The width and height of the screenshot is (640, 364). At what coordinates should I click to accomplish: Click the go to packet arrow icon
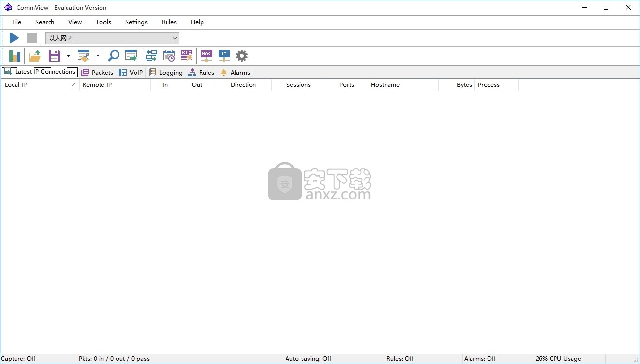tap(131, 56)
